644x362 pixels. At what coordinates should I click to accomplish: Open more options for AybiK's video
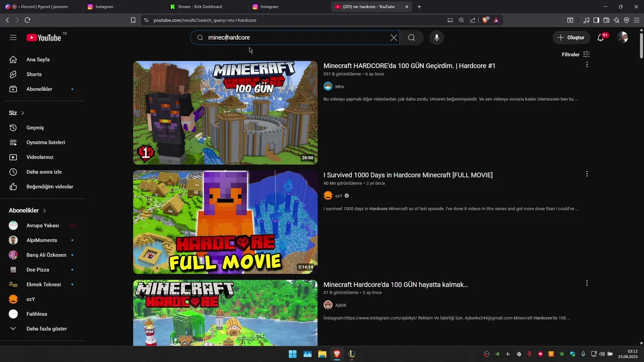[x=587, y=283]
